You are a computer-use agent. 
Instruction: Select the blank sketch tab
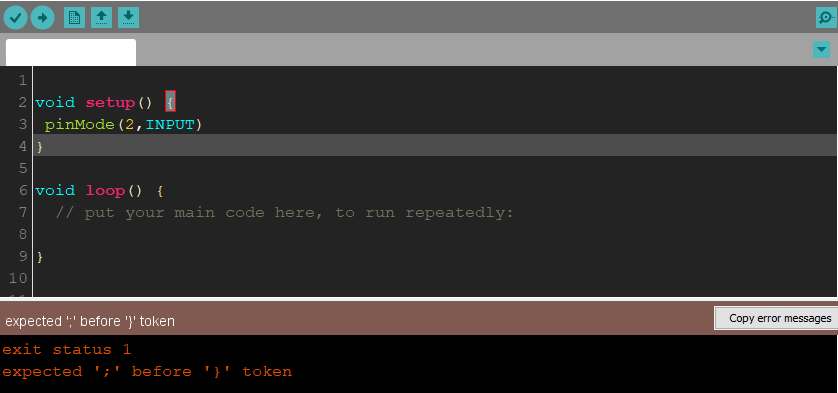coord(71,52)
